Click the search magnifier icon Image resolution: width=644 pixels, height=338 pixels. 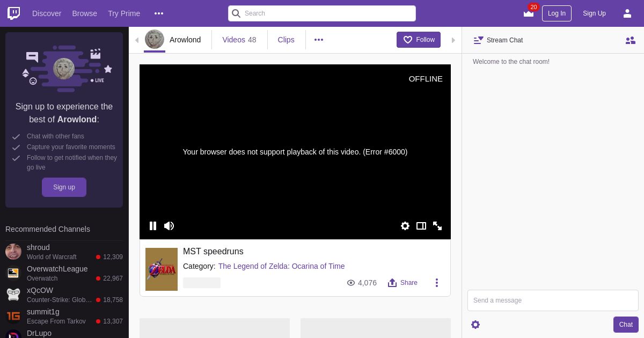(x=236, y=13)
